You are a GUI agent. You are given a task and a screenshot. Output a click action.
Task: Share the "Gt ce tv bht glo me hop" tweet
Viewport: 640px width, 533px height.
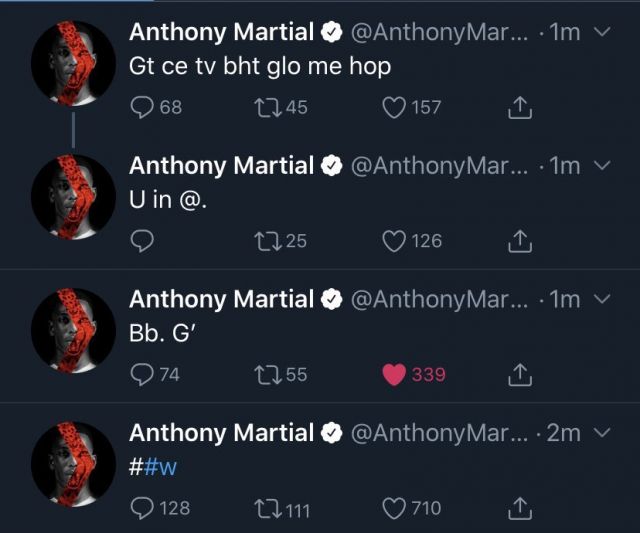tap(520, 108)
